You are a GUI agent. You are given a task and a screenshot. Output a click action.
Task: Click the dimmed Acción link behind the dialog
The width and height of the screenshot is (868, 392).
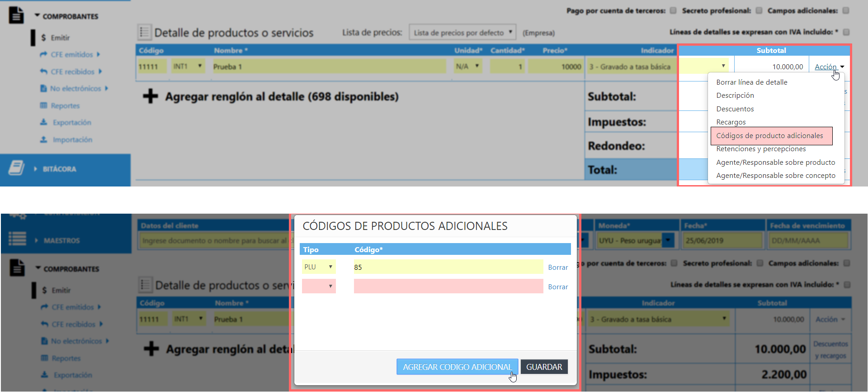point(830,319)
